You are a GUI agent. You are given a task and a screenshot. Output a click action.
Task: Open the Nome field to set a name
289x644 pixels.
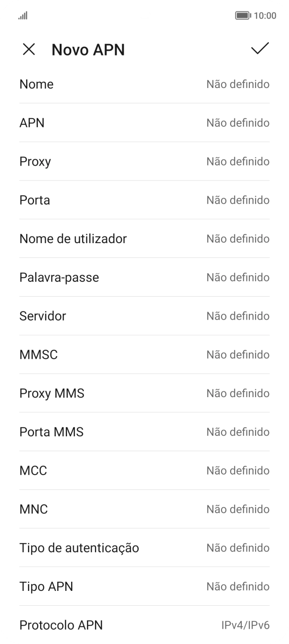pyautogui.click(x=144, y=84)
